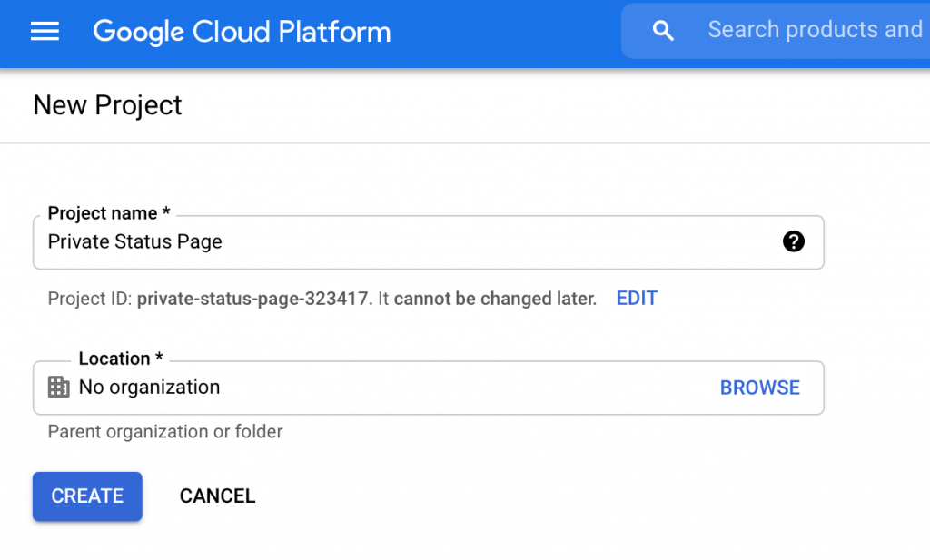Click the organization building icon
The height and width of the screenshot is (560, 930).
pyautogui.click(x=59, y=387)
